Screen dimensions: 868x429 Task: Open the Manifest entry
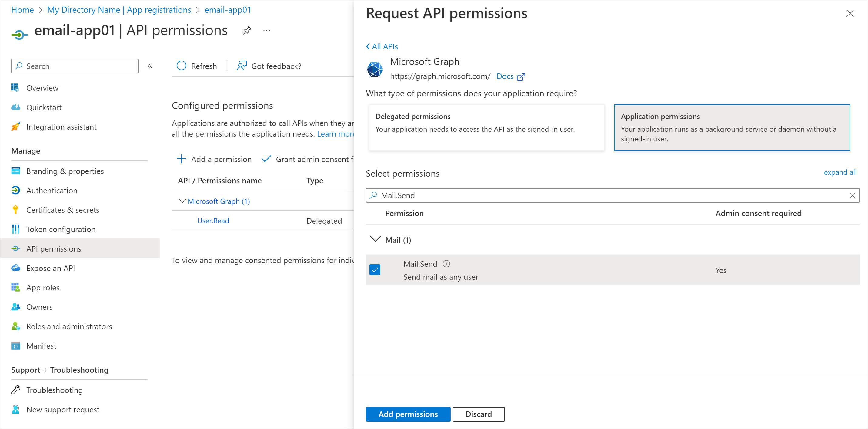(41, 346)
